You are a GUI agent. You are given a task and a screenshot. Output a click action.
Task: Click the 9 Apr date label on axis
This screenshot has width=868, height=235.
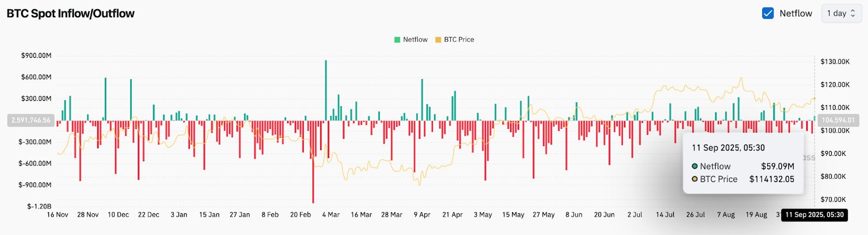click(x=422, y=215)
